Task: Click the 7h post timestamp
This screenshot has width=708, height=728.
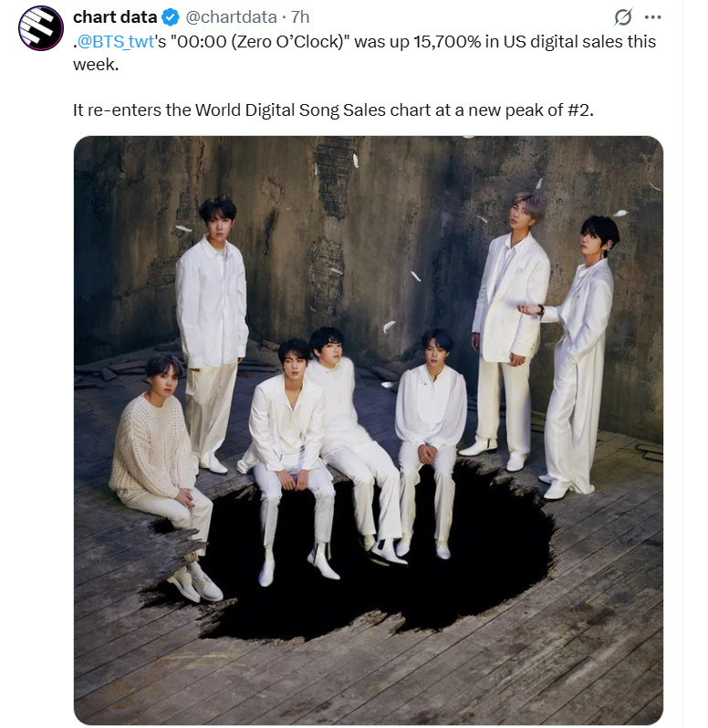Action: pos(300,17)
